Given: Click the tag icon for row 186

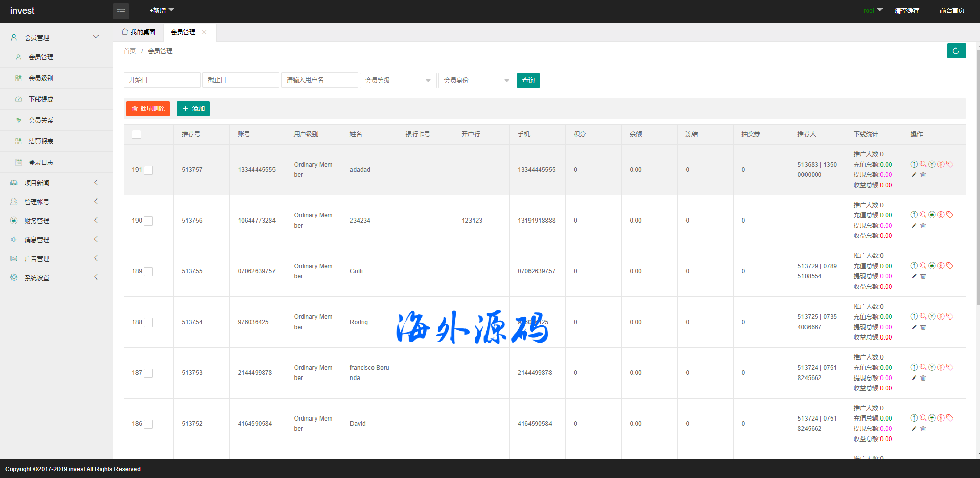Looking at the screenshot, I should click(950, 418).
